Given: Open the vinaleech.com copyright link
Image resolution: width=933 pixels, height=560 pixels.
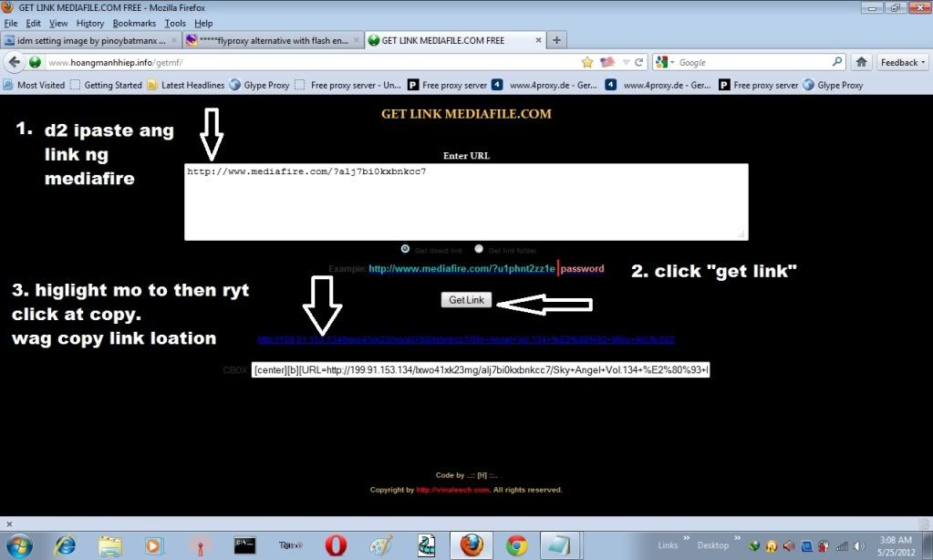Looking at the screenshot, I should tap(452, 490).
